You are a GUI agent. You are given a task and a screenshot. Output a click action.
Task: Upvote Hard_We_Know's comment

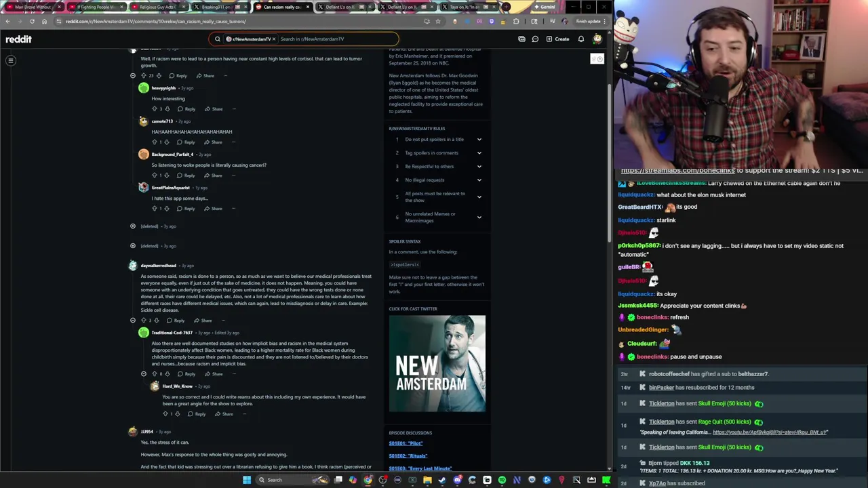[x=165, y=414]
